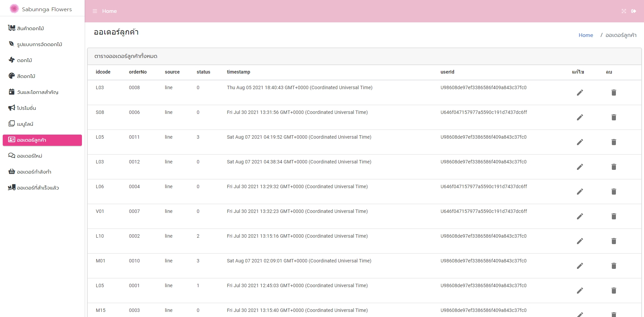Open ออเดอร์กำลังทำ sidebar item

click(42, 172)
